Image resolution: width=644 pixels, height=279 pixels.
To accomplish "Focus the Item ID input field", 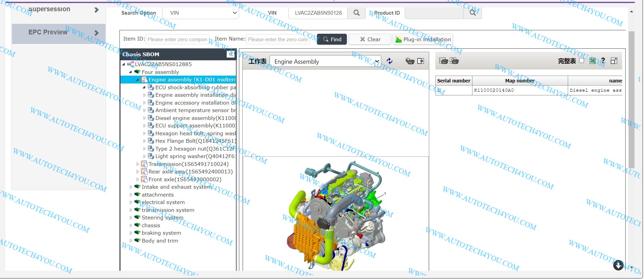I will (177, 40).
